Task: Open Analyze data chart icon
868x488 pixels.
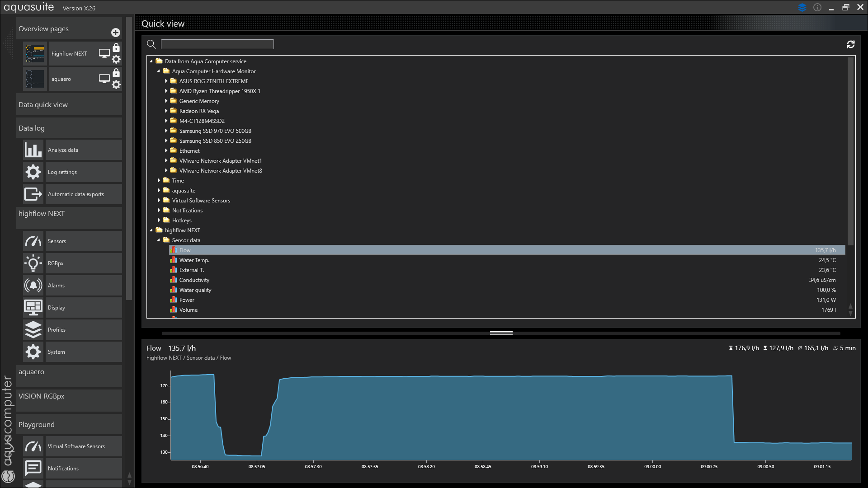Action: [33, 150]
